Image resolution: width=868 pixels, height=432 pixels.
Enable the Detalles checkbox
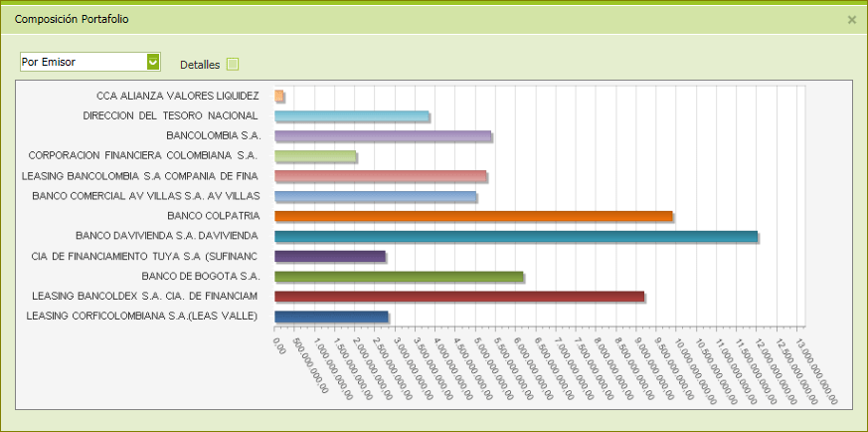233,65
